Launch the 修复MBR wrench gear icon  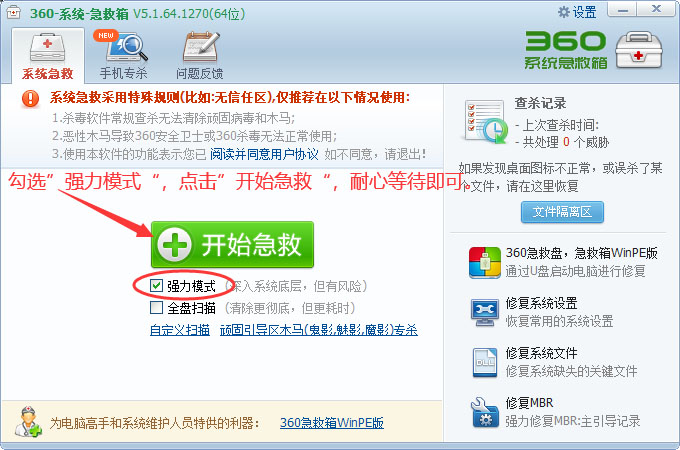484,412
